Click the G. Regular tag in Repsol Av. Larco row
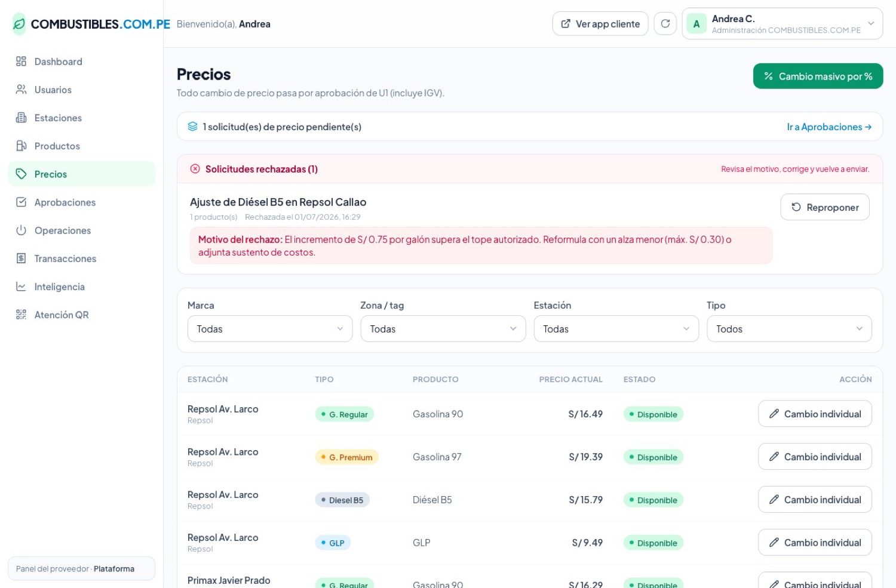The width and height of the screenshot is (896, 588). pyautogui.click(x=345, y=414)
